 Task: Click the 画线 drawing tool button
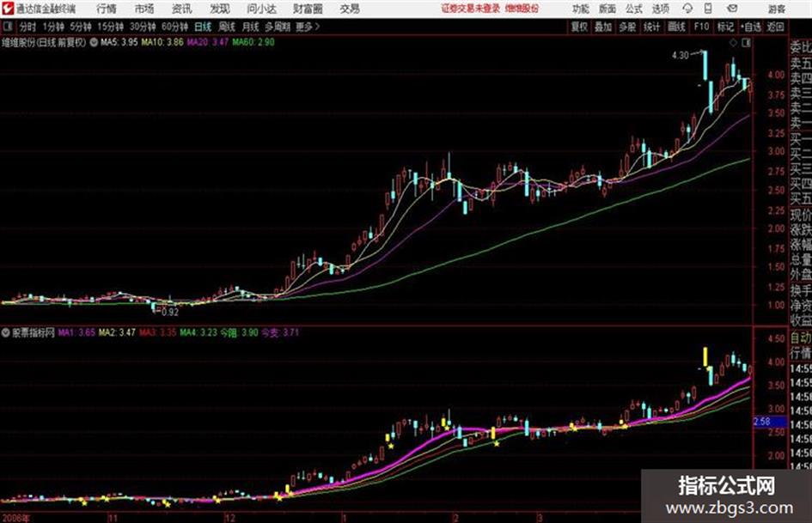click(676, 27)
